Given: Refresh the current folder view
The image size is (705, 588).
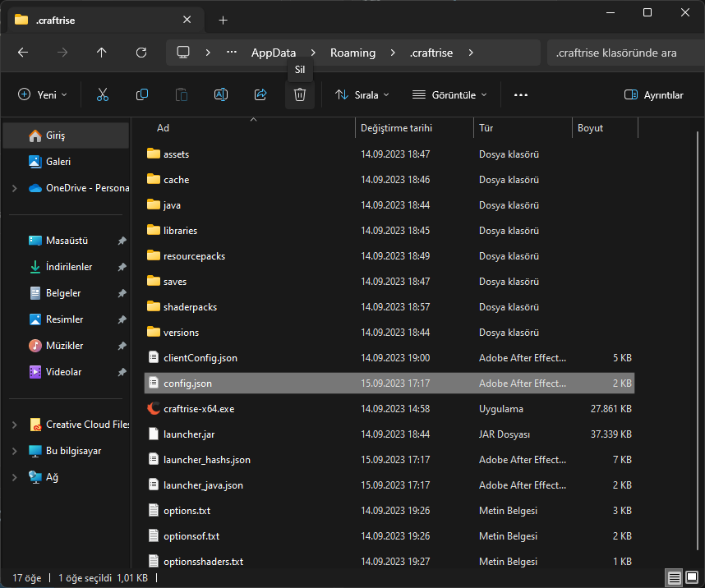Looking at the screenshot, I should pyautogui.click(x=141, y=53).
